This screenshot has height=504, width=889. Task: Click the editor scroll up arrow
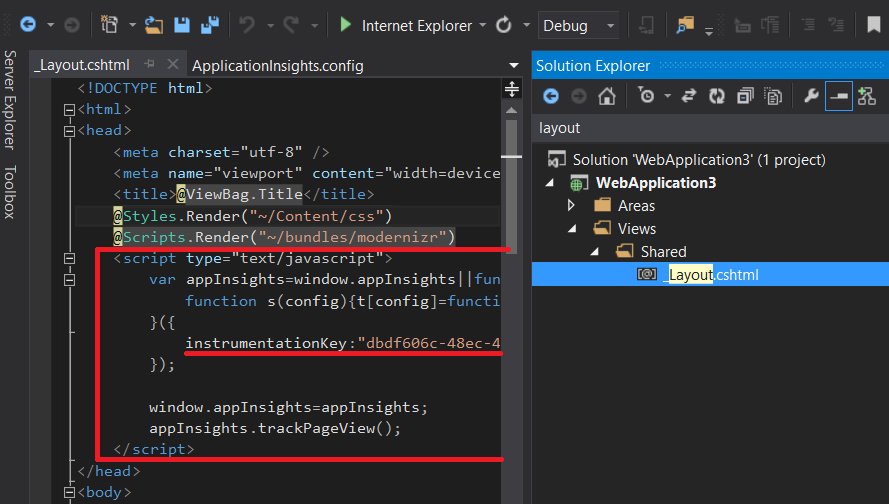[511, 110]
